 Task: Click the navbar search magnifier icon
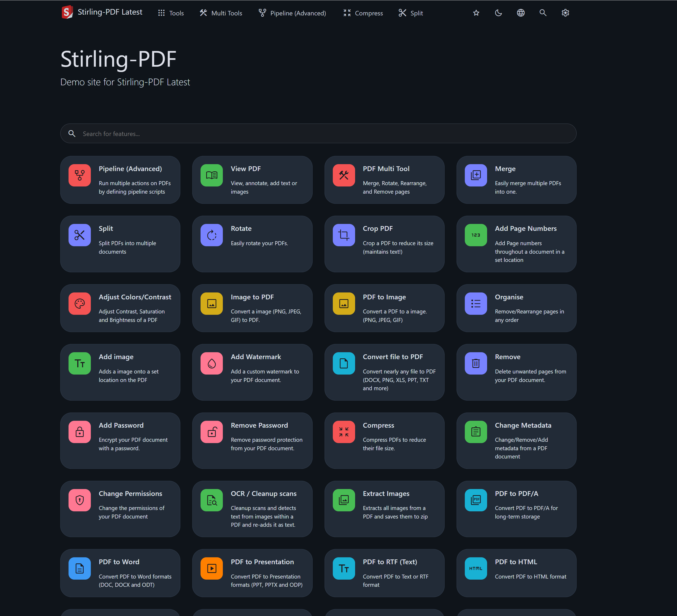pyautogui.click(x=543, y=13)
